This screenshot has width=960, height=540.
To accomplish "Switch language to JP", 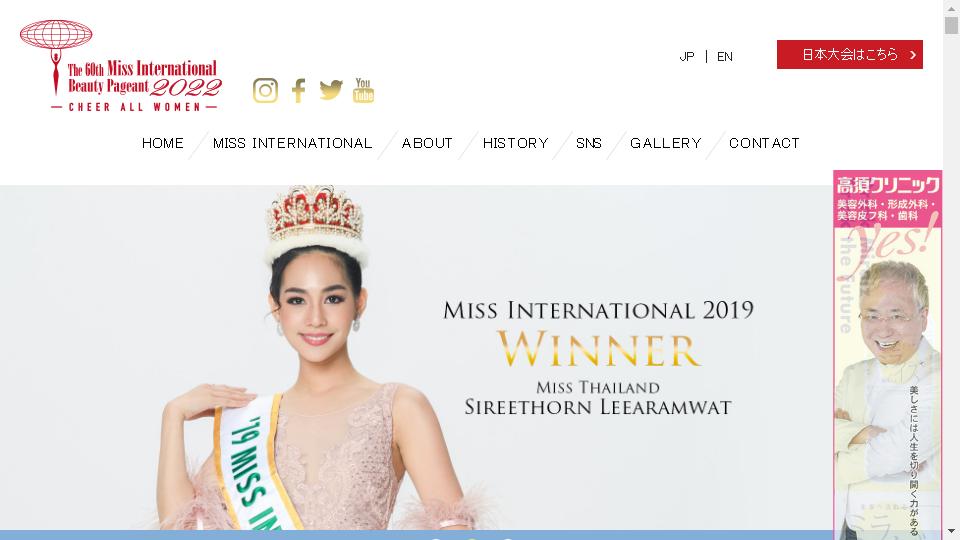I will coord(687,56).
